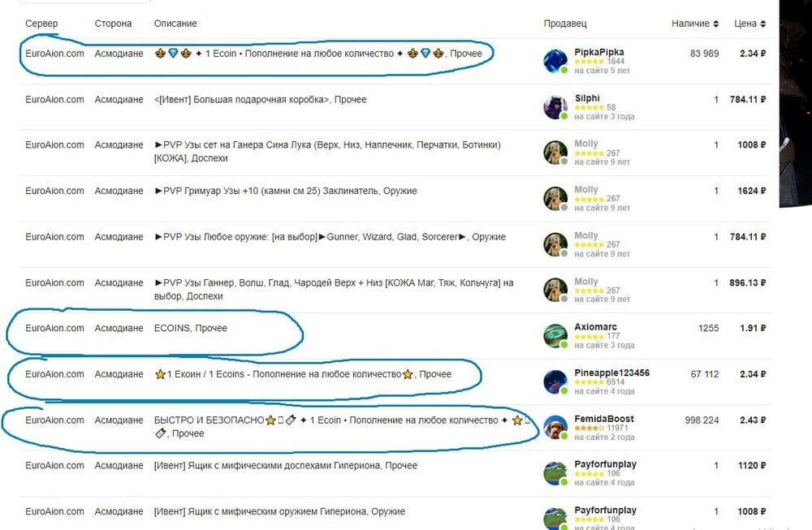Image resolution: width=812 pixels, height=530 pixels.
Task: Open Molly avatar on Гримуар listing
Action: point(555,198)
